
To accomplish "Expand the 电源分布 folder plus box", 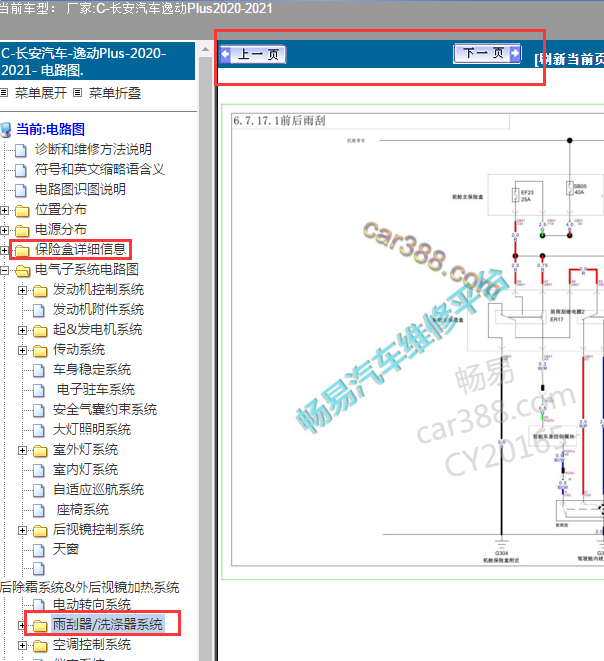I will click(5, 230).
